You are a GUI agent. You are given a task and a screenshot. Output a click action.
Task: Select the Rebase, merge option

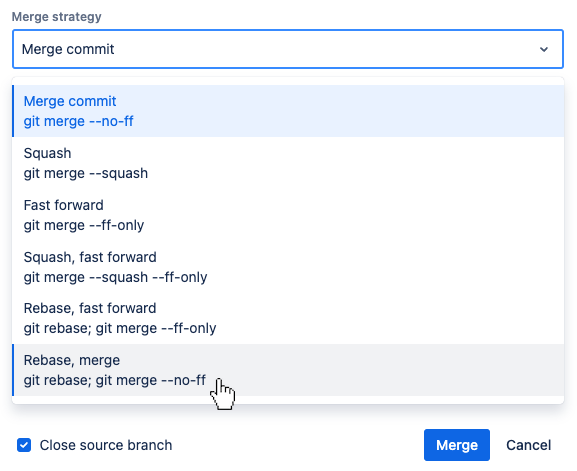(288, 370)
